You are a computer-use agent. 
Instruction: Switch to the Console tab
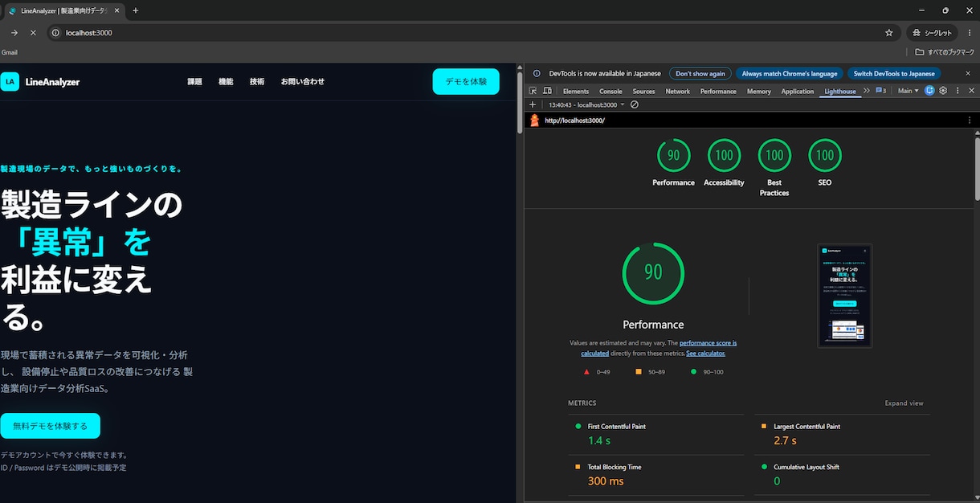click(x=610, y=91)
